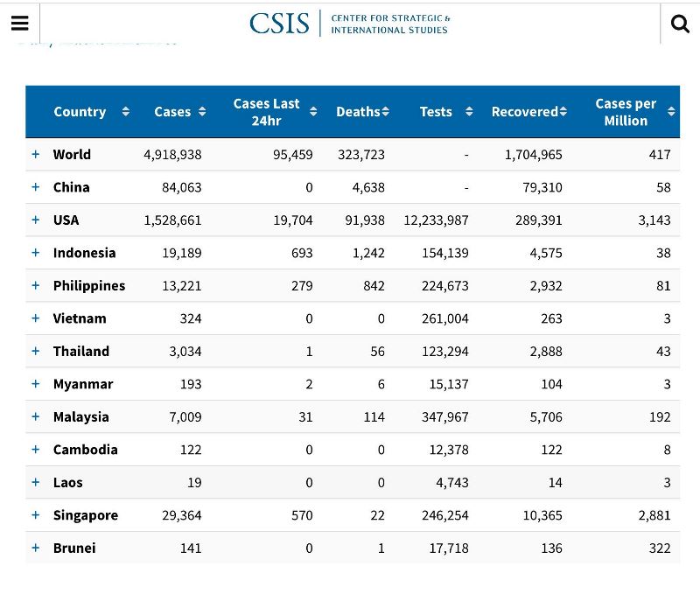Select the Malaysia country name cell
Viewport: 700px width, 594px height.
(80, 417)
